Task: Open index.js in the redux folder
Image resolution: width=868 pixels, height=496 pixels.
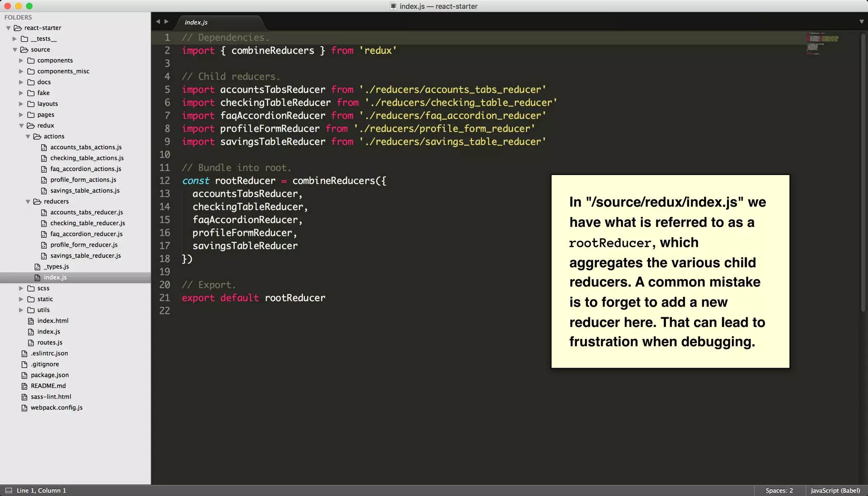Action: [55, 277]
